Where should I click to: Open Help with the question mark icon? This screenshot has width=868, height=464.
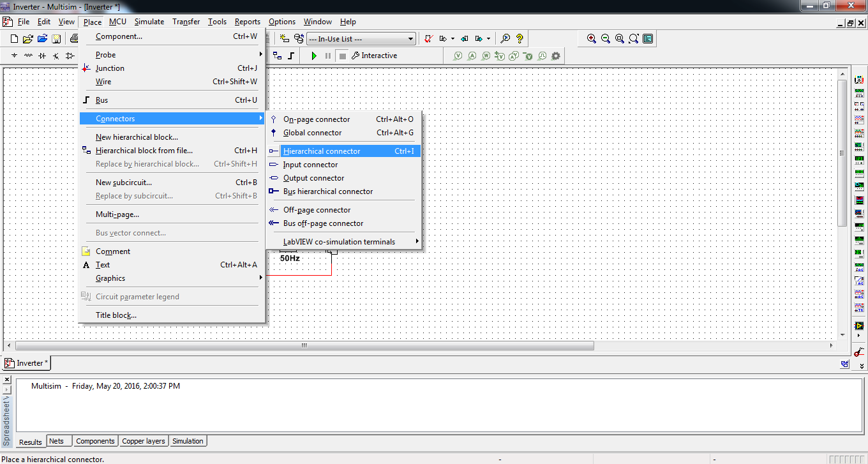pos(520,39)
